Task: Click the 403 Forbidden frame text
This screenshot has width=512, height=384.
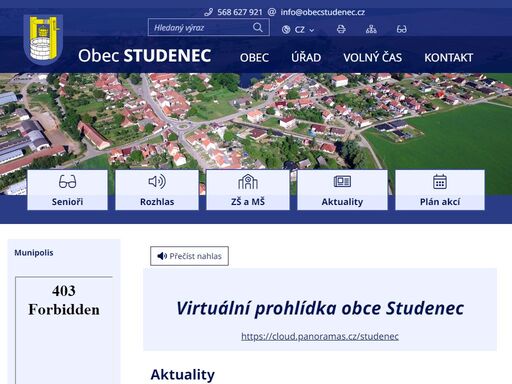Action: [x=64, y=300]
